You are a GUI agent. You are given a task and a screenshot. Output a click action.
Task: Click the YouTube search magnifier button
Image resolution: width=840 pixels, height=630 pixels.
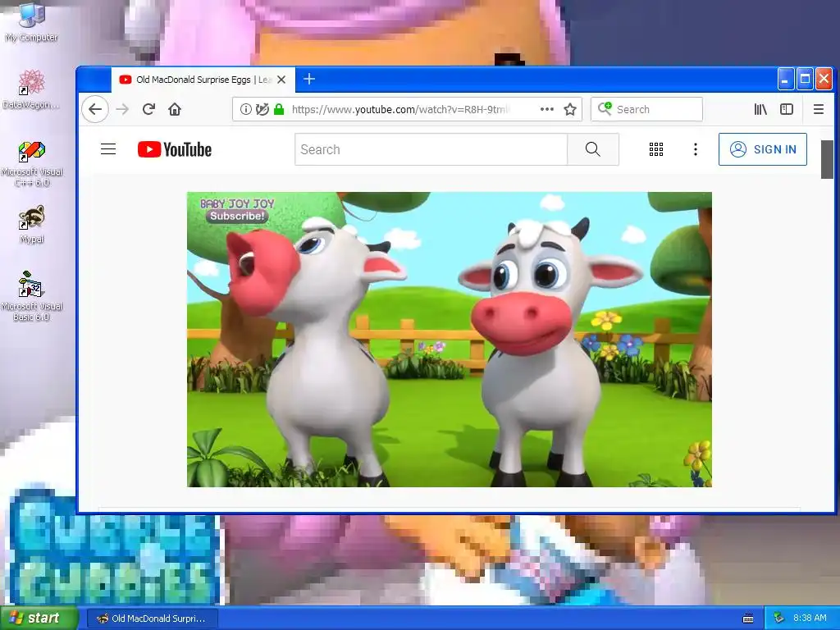[592, 149]
